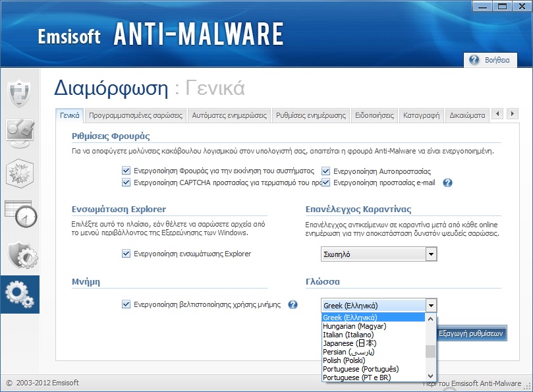Open Περί του Emsisoft Anti-Malware link
This screenshot has width=533, height=392.
[x=472, y=383]
